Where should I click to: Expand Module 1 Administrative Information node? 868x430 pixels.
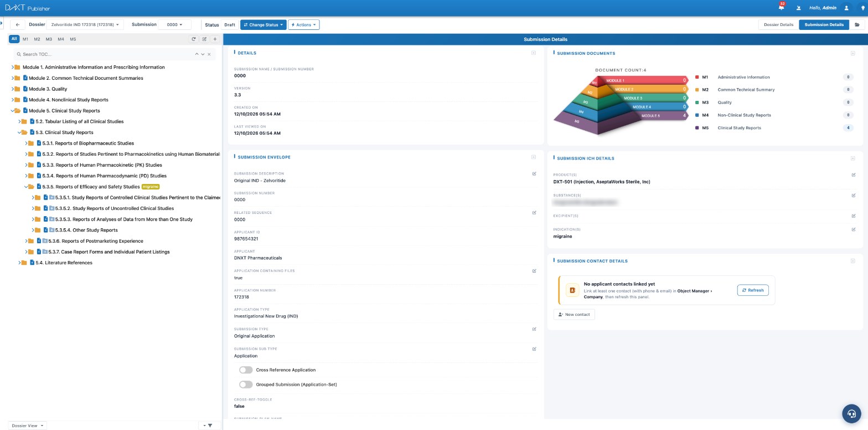[12, 67]
